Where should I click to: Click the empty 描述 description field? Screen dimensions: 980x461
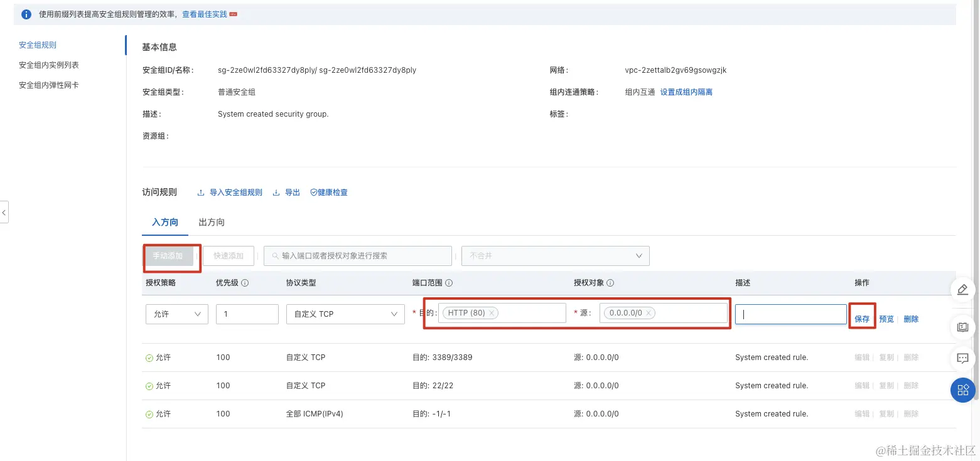791,314
